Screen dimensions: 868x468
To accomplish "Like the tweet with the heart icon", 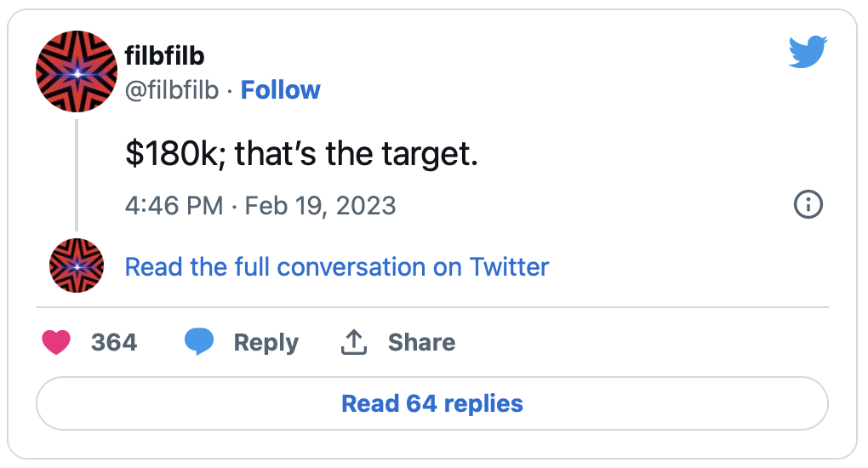I will (56, 342).
